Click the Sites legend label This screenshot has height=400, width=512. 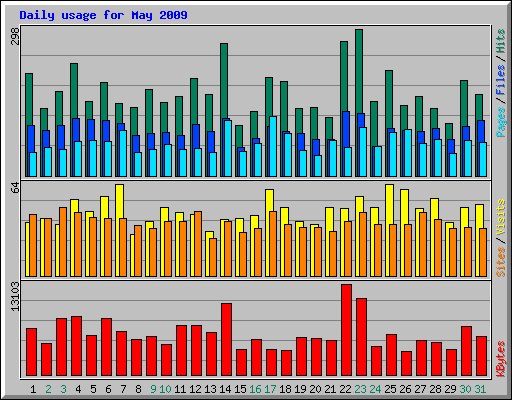pyautogui.click(x=501, y=262)
